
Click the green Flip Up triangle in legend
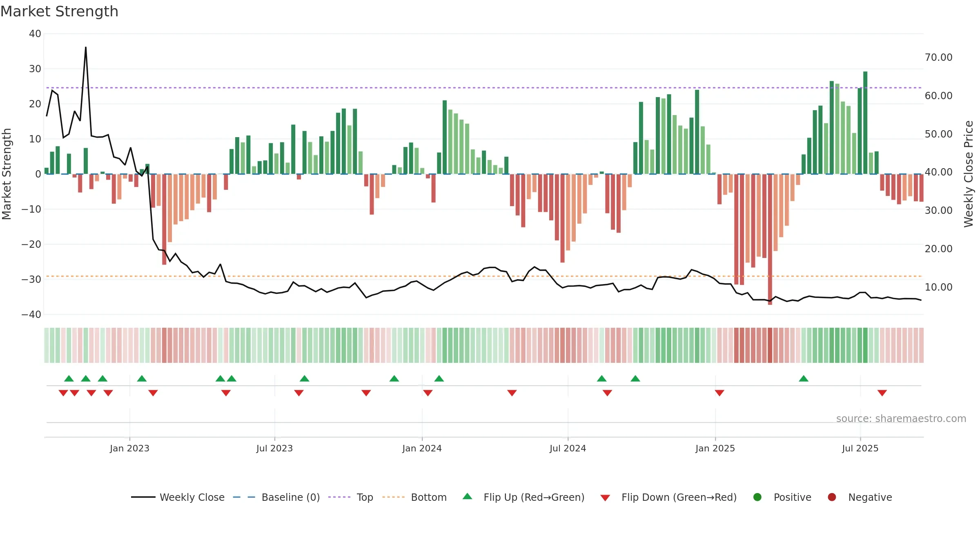(468, 496)
